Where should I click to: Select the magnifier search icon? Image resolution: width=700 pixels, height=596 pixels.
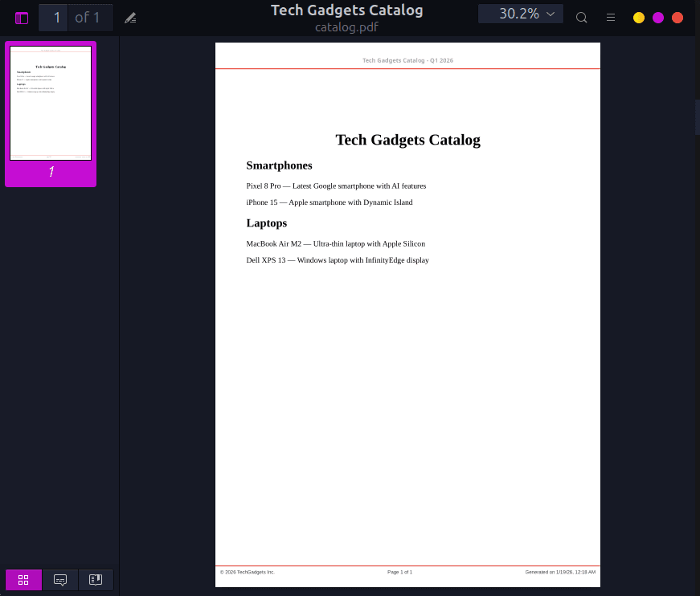(581, 17)
